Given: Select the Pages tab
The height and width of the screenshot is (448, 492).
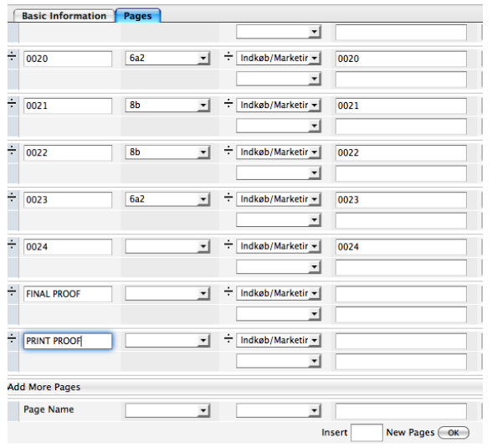Looking at the screenshot, I should tap(138, 16).
